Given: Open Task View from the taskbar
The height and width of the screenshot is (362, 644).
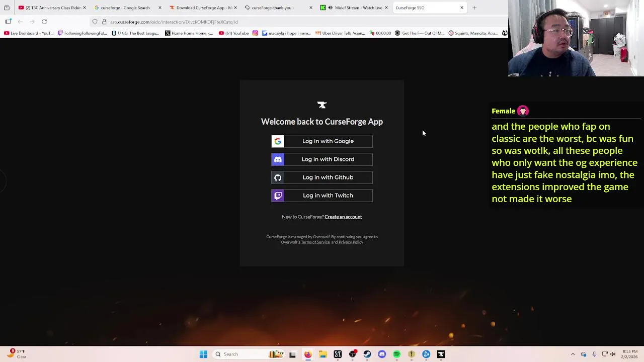Looking at the screenshot, I should [292, 354].
